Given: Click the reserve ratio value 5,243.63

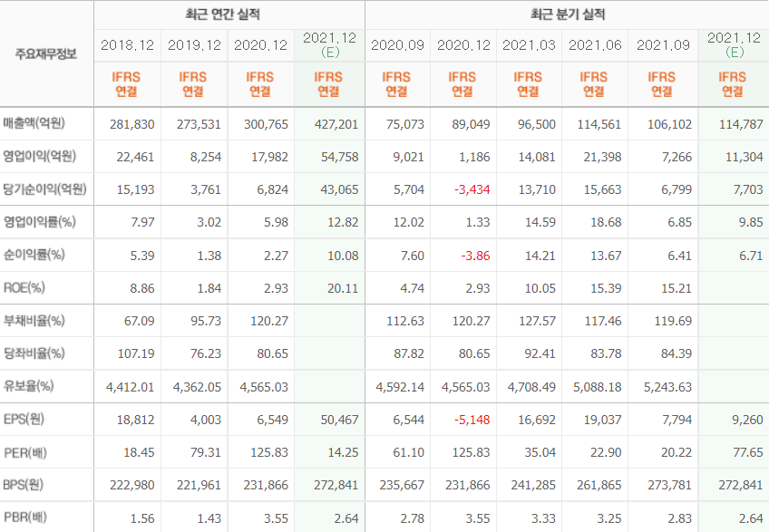Looking at the screenshot, I should pos(668,387).
